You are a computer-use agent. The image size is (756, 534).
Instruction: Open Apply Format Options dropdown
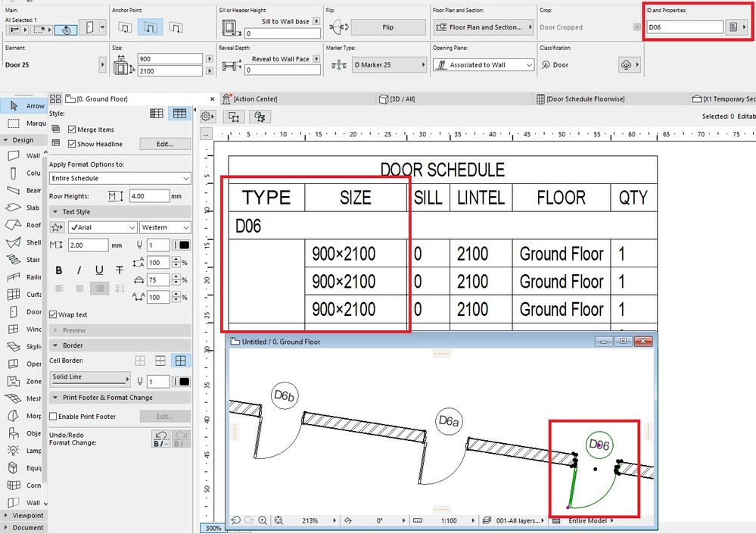(x=120, y=179)
